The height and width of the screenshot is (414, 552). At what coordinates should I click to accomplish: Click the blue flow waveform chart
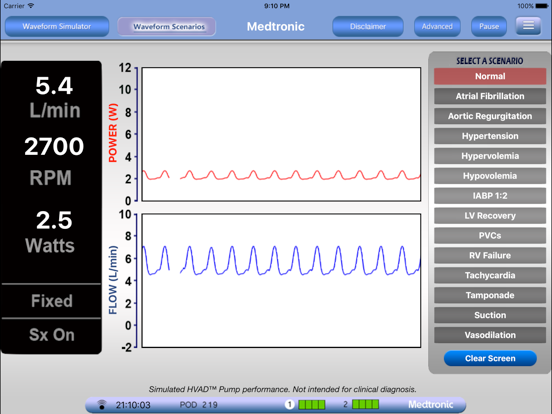(281, 281)
